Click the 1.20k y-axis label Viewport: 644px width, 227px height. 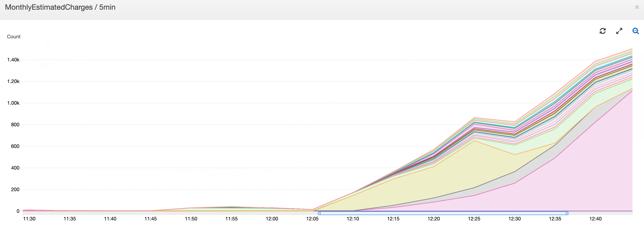[x=13, y=81]
